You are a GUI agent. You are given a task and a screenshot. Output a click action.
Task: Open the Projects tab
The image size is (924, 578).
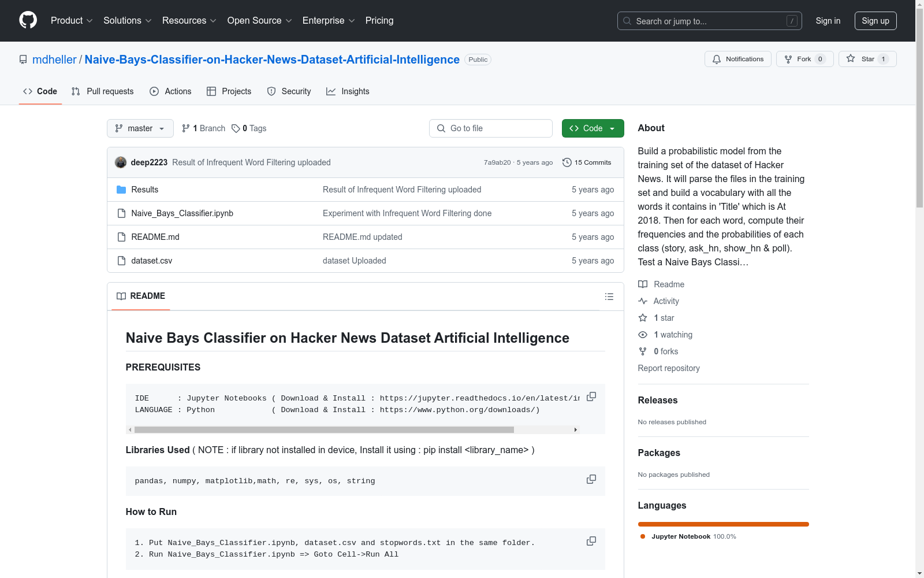[x=229, y=91]
